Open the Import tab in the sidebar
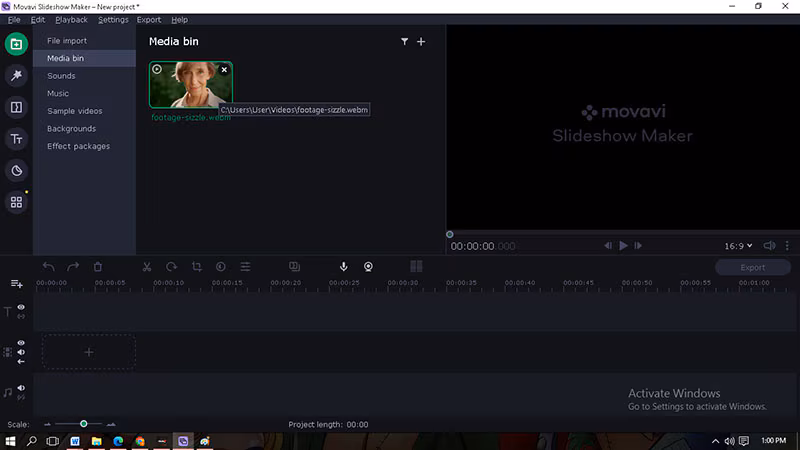The width and height of the screenshot is (800, 450). [16, 44]
